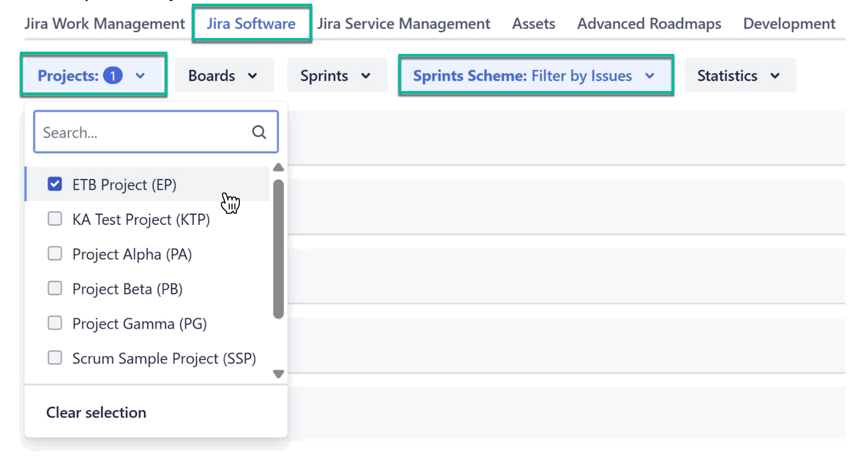Image resolution: width=868 pixels, height=463 pixels.
Task: Open the Boards dropdown
Action: 224,75
